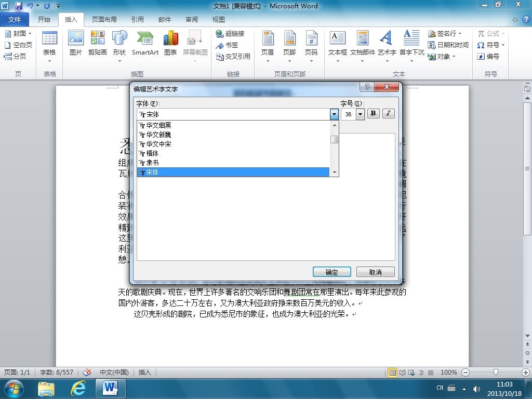Screen dimensions: 532x399
Task: Confirm with the 确定 button
Action: click(332, 272)
